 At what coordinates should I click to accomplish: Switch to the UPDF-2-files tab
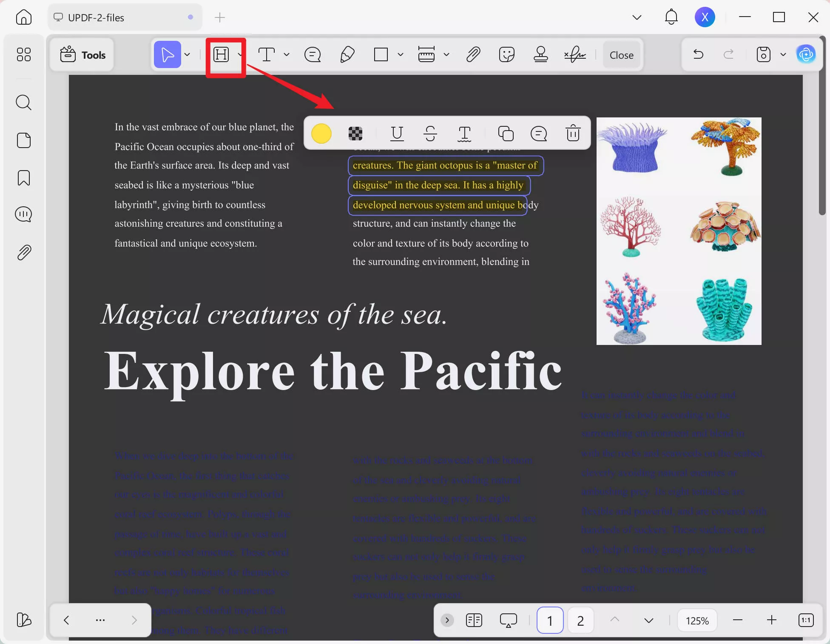pos(96,17)
